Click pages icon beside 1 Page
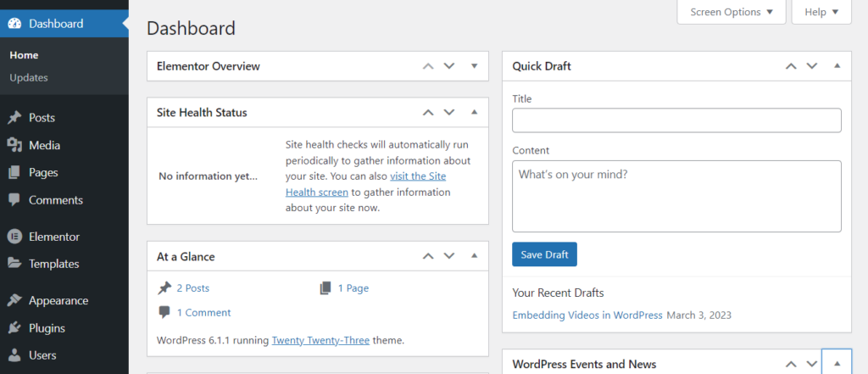This screenshot has height=374, width=868. pyautogui.click(x=325, y=288)
